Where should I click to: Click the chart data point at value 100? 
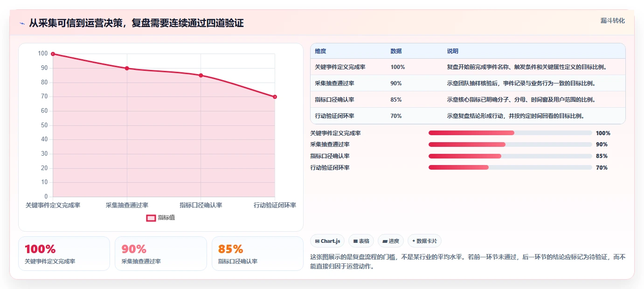tap(53, 54)
